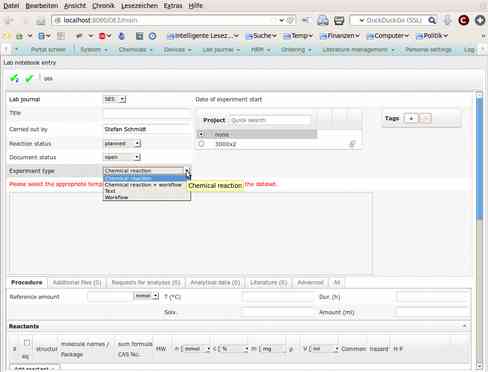Tick the checkbox in Reactants table header
The width and height of the screenshot is (488, 372).
point(27,342)
